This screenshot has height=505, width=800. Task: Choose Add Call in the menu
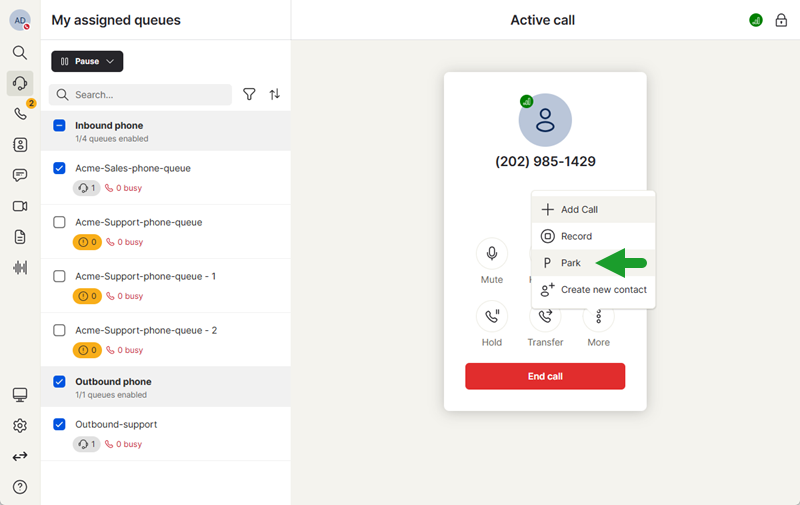(579, 210)
